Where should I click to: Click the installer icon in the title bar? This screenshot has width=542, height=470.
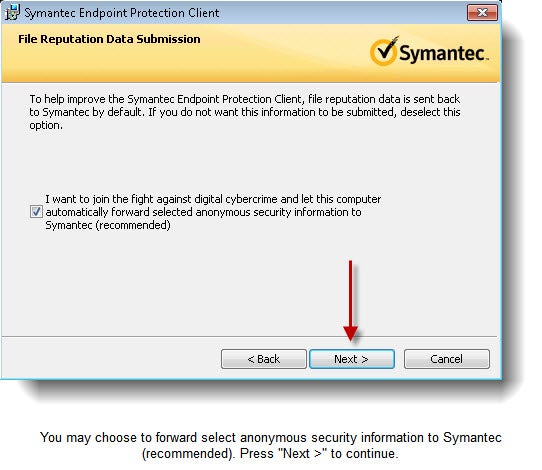12,13
